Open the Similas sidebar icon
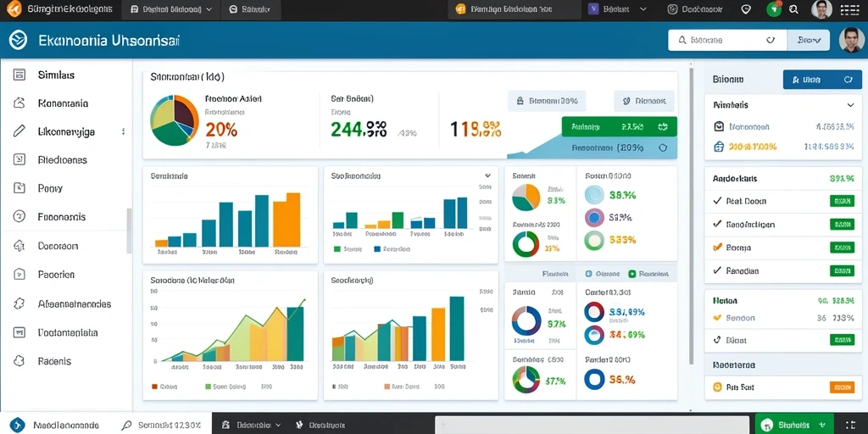The width and height of the screenshot is (868, 434). tap(19, 75)
